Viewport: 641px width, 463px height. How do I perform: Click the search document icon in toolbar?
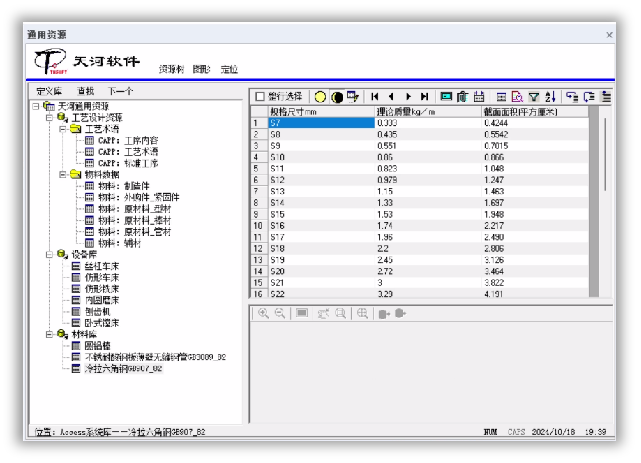(517, 97)
